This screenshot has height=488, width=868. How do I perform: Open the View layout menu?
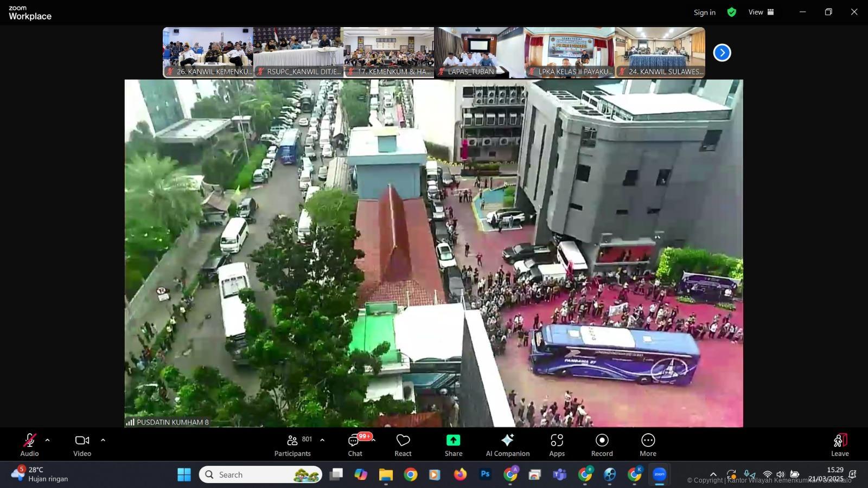[761, 12]
